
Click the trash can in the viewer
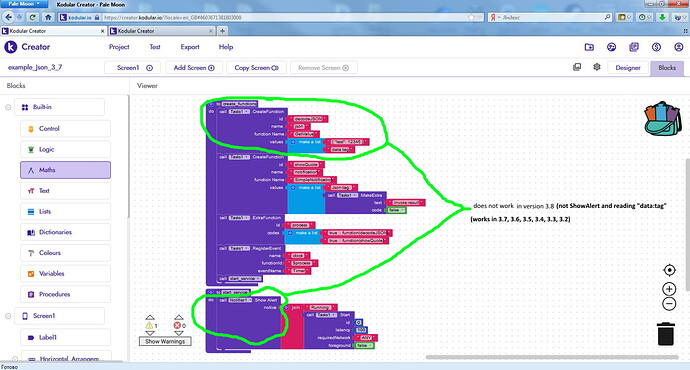click(x=666, y=333)
